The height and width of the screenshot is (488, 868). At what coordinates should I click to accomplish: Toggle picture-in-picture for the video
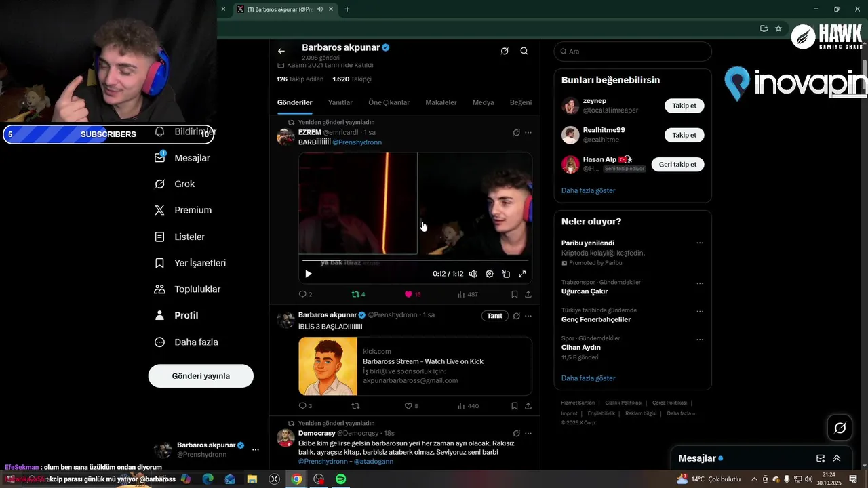pyautogui.click(x=506, y=274)
